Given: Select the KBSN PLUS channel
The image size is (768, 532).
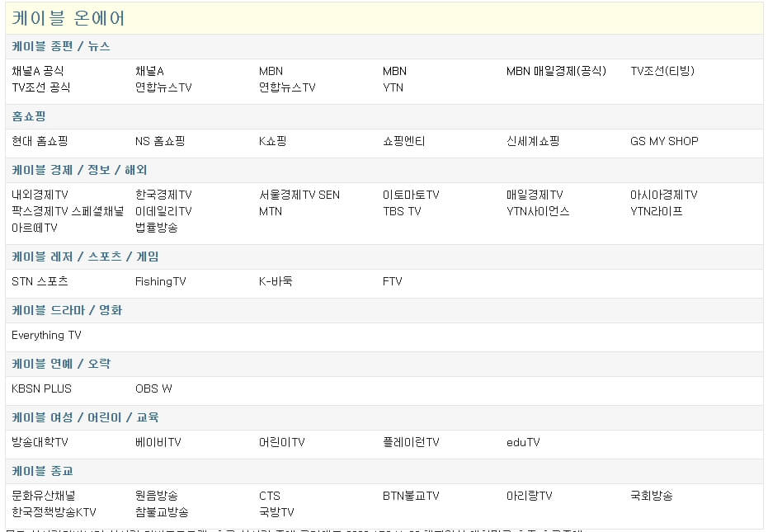Looking at the screenshot, I should 41,388.
